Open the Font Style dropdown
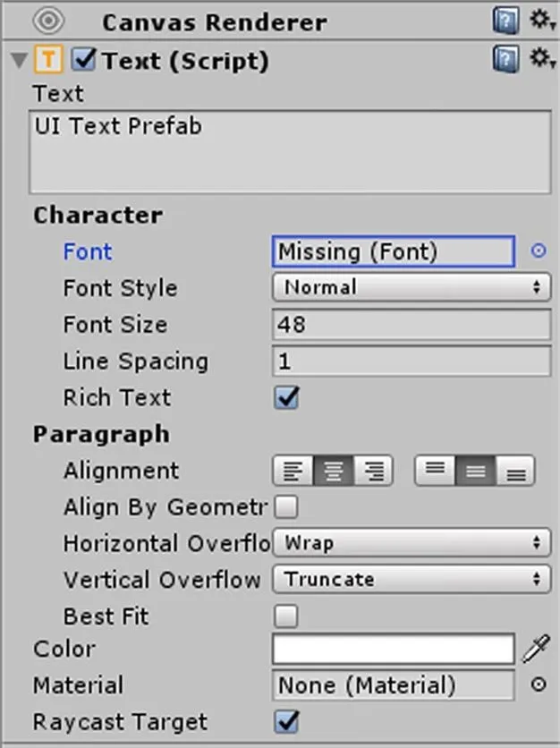The width and height of the screenshot is (560, 748). coord(412,287)
